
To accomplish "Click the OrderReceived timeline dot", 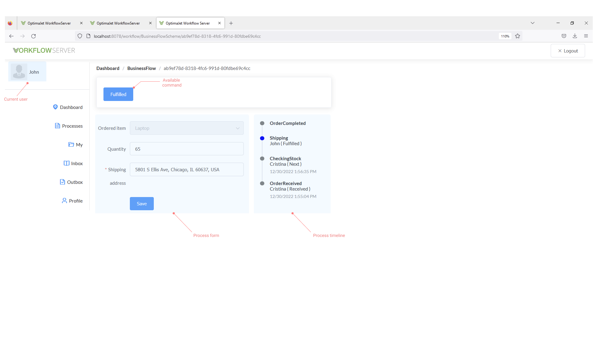I will [262, 184].
